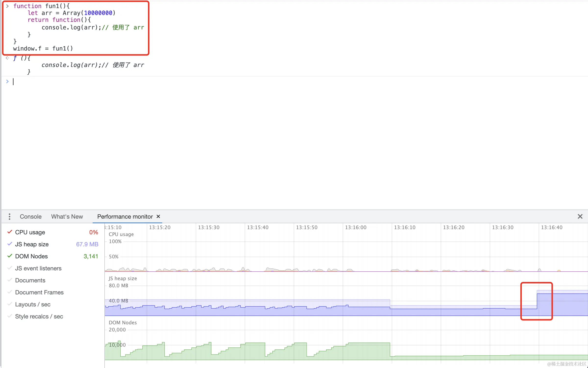The width and height of the screenshot is (588, 368).
Task: Disable CPU usage metric
Action: (x=10, y=232)
